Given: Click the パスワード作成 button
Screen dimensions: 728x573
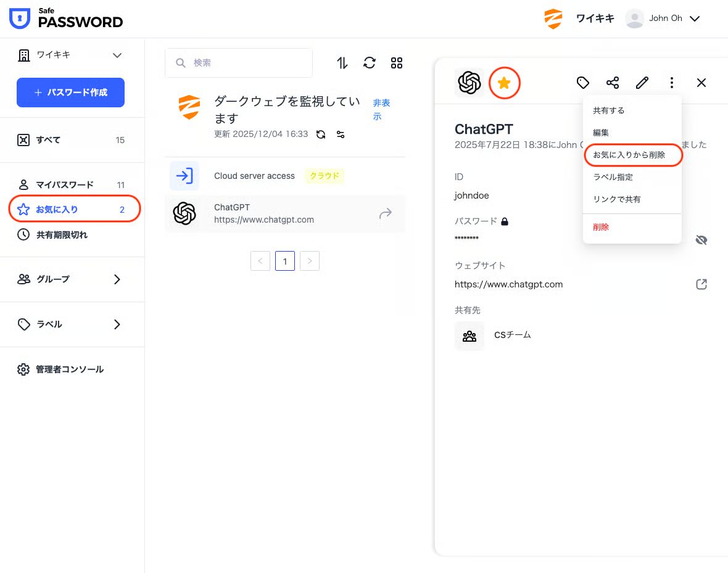Looking at the screenshot, I should pyautogui.click(x=70, y=93).
